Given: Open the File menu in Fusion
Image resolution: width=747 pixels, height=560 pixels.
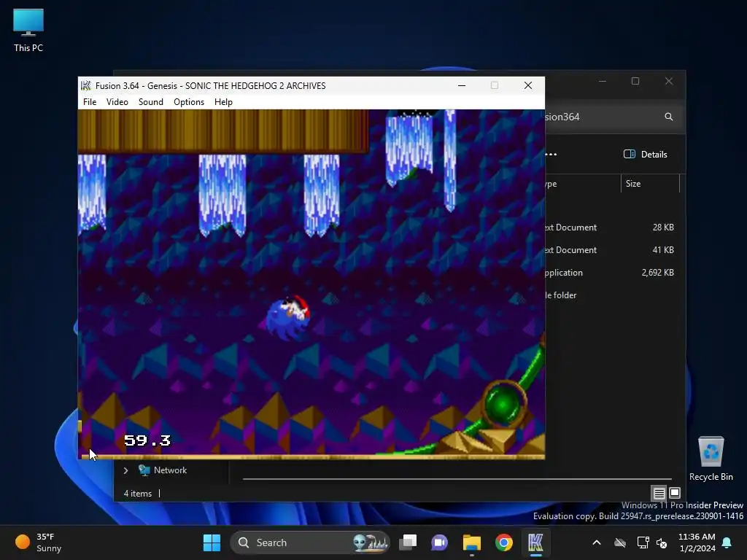Looking at the screenshot, I should [90, 102].
